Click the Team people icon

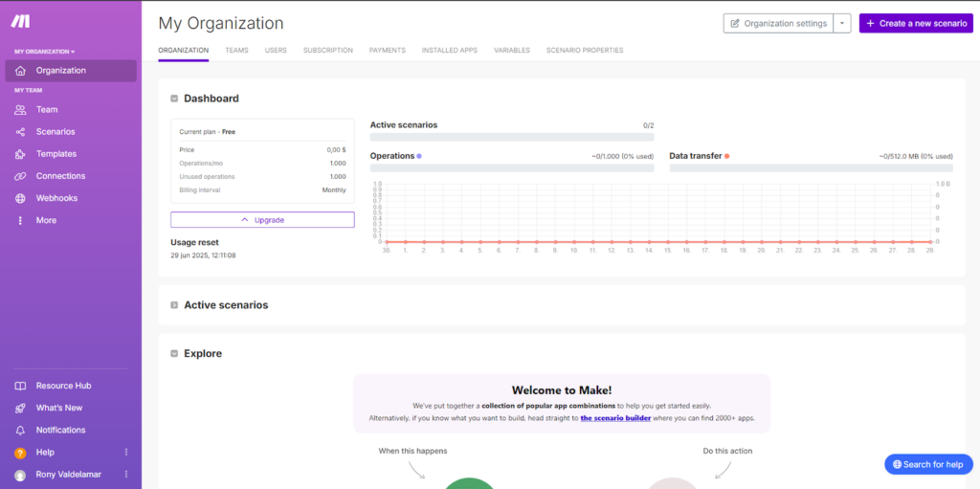tap(20, 109)
